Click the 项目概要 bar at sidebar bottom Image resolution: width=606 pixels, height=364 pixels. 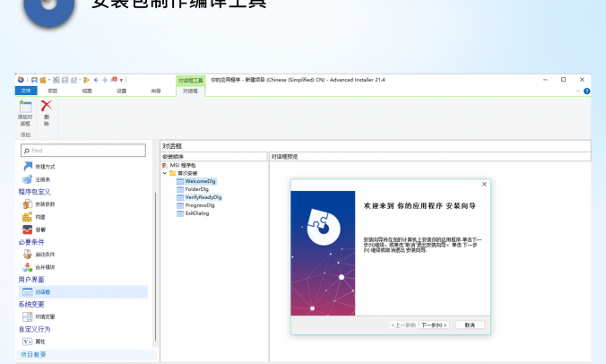coord(87,354)
